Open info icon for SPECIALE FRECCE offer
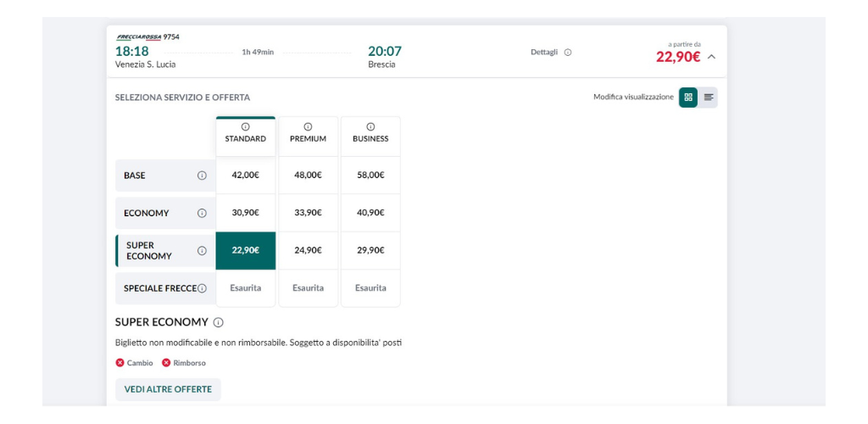 tap(202, 288)
